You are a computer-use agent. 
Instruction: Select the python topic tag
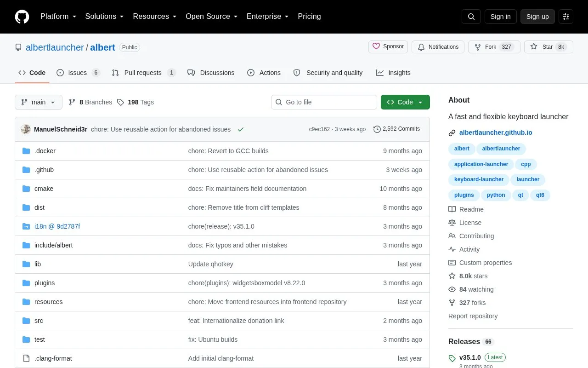[496, 195]
